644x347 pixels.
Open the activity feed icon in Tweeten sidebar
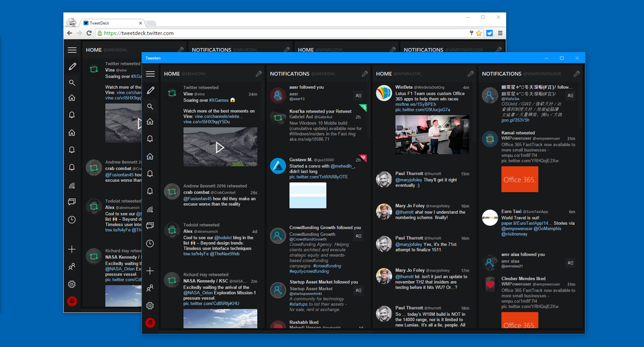tap(150, 209)
